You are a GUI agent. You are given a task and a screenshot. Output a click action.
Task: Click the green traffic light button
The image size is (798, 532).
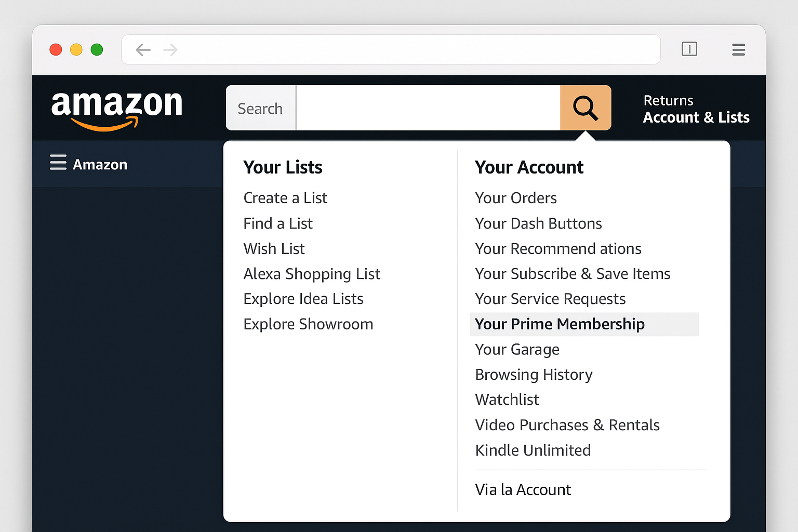[x=97, y=49]
